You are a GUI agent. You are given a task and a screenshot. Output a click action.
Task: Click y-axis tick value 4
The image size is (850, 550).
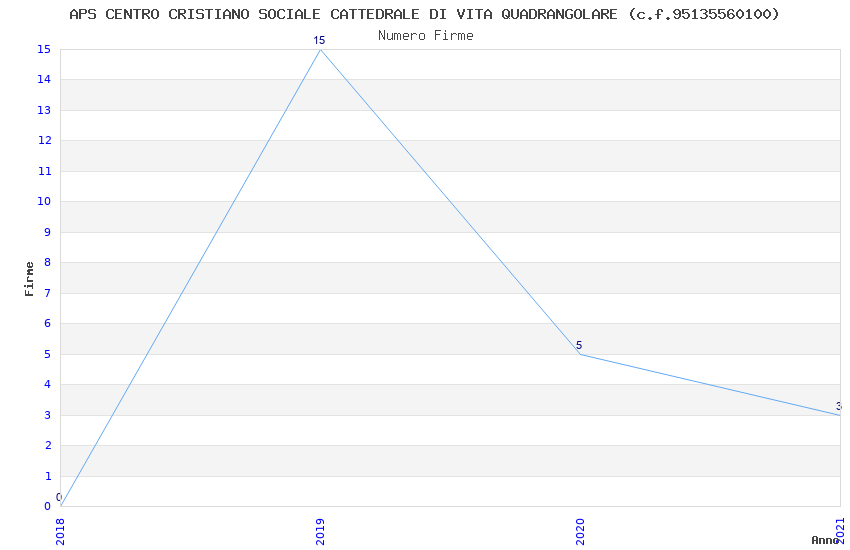(x=48, y=384)
